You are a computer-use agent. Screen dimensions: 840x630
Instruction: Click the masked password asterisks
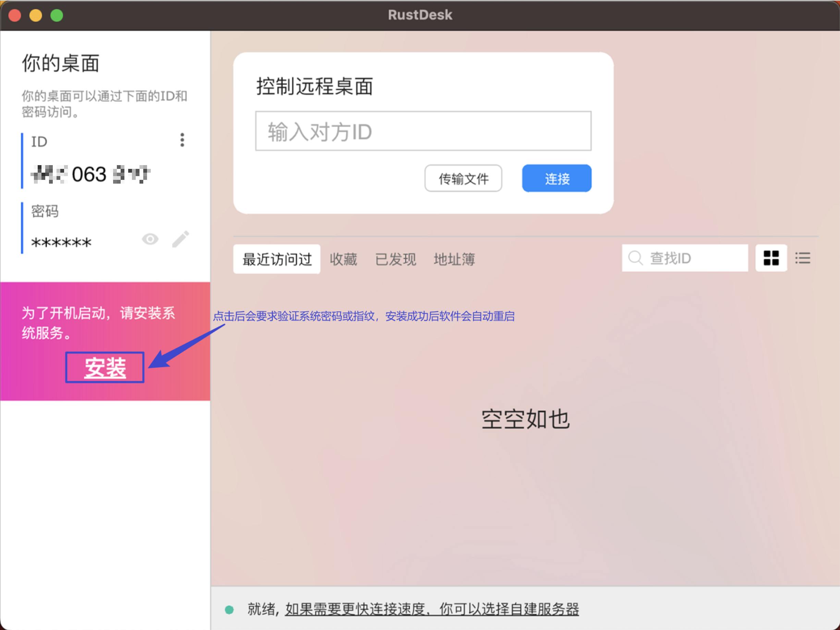tap(62, 242)
